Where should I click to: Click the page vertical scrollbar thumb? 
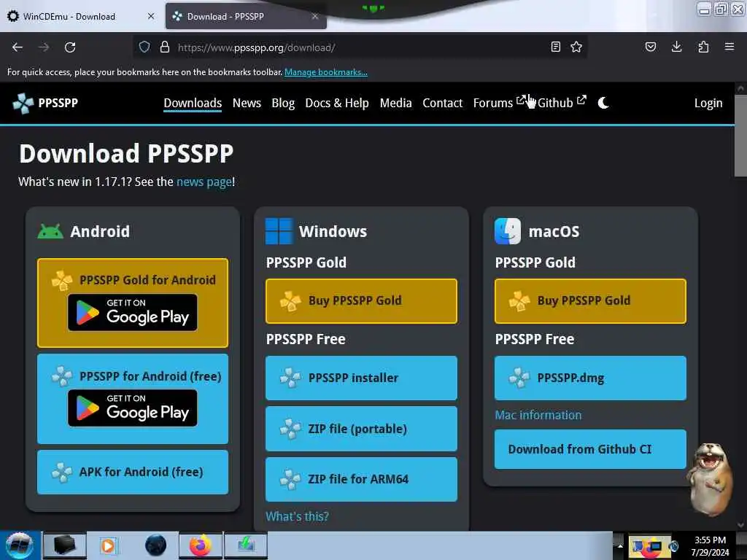click(740, 136)
